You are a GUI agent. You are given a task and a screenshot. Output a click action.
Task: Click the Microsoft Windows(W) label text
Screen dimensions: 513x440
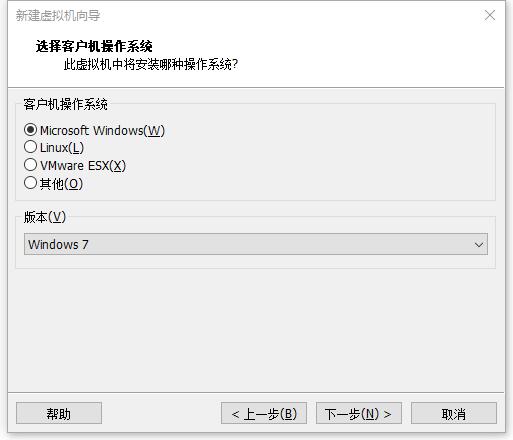click(x=102, y=130)
